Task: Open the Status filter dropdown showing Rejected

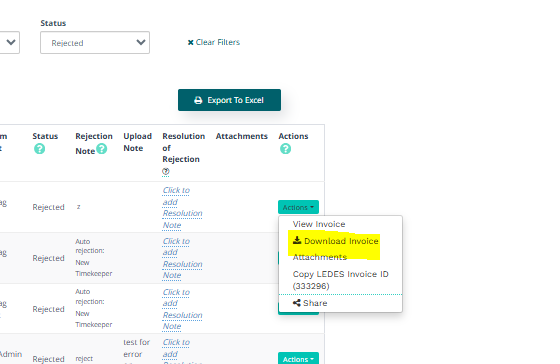Action: point(95,43)
